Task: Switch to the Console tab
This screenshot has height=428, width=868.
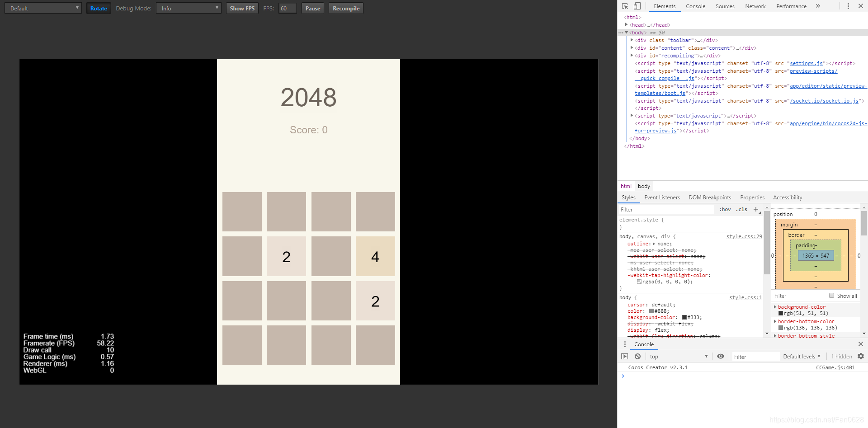Action: 695,6
